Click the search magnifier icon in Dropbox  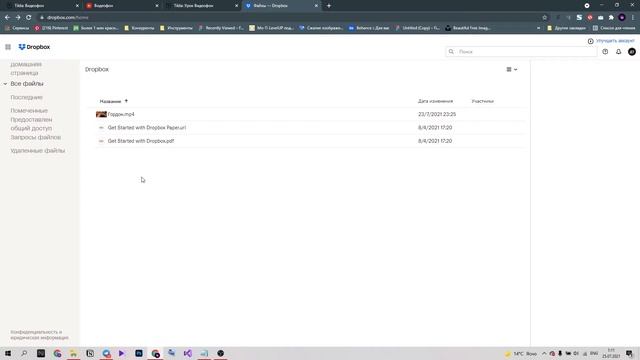(x=451, y=52)
